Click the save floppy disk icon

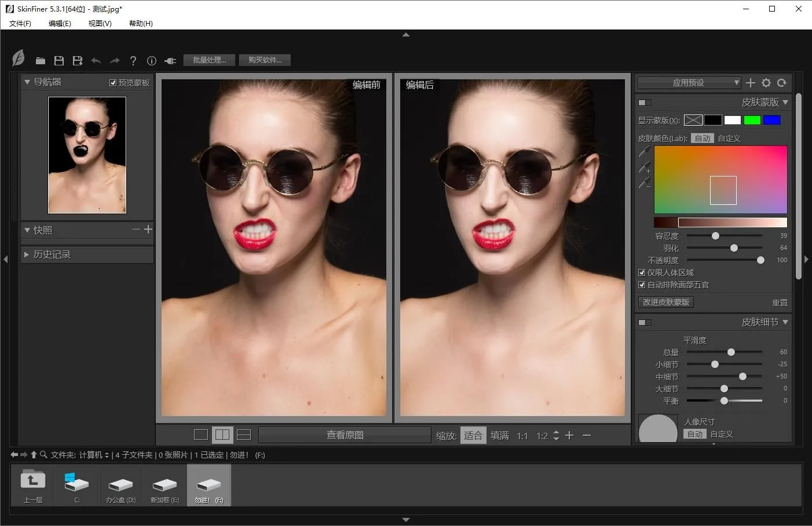click(58, 61)
